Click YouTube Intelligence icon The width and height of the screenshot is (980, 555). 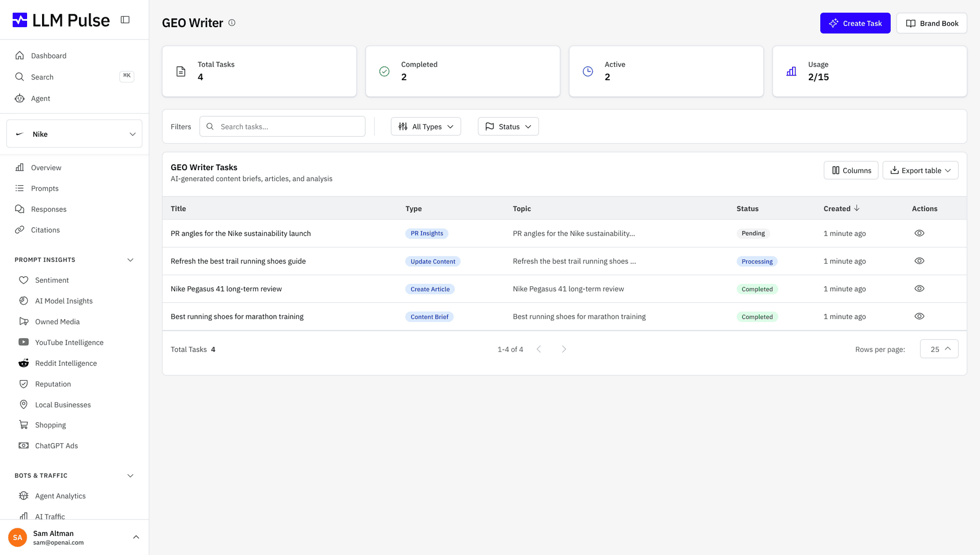(24, 342)
